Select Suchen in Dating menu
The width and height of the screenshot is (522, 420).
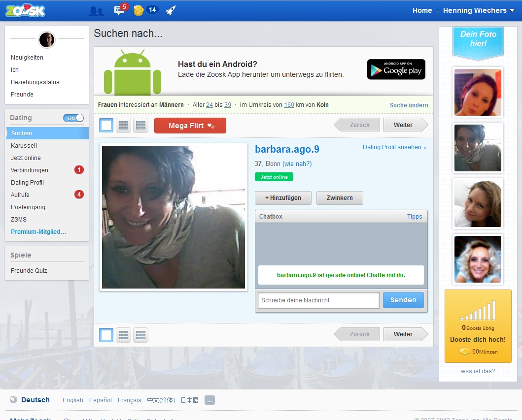[47, 133]
